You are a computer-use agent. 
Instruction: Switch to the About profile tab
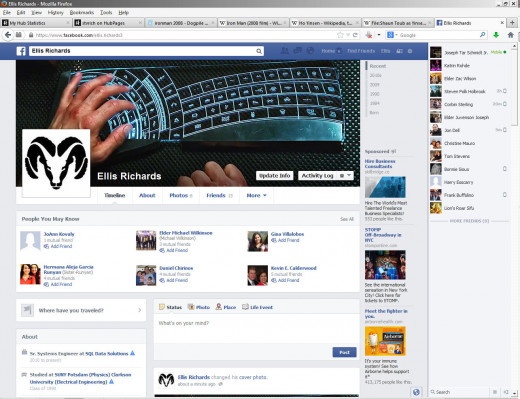[x=147, y=195]
